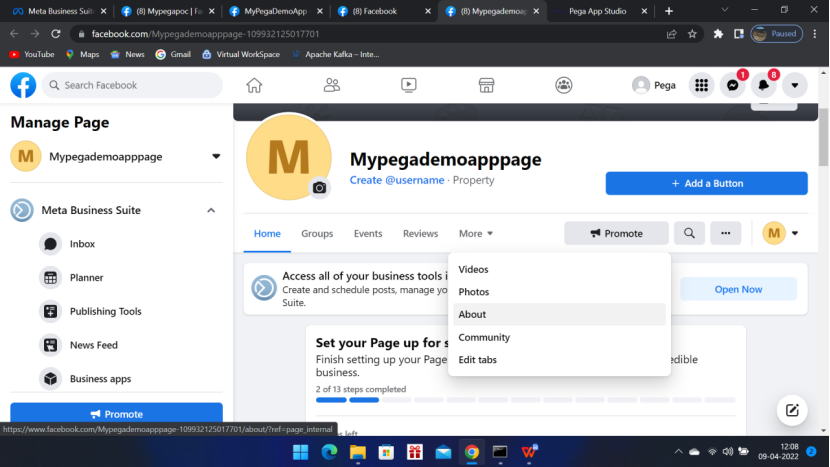This screenshot has width=830, height=467.
Task: Open the nine-dot Facebook menu icon
Action: (x=701, y=85)
